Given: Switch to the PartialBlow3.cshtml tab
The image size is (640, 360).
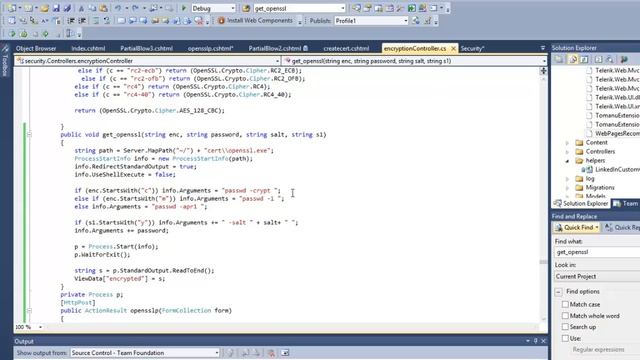Looking at the screenshot, I should pyautogui.click(x=146, y=49).
